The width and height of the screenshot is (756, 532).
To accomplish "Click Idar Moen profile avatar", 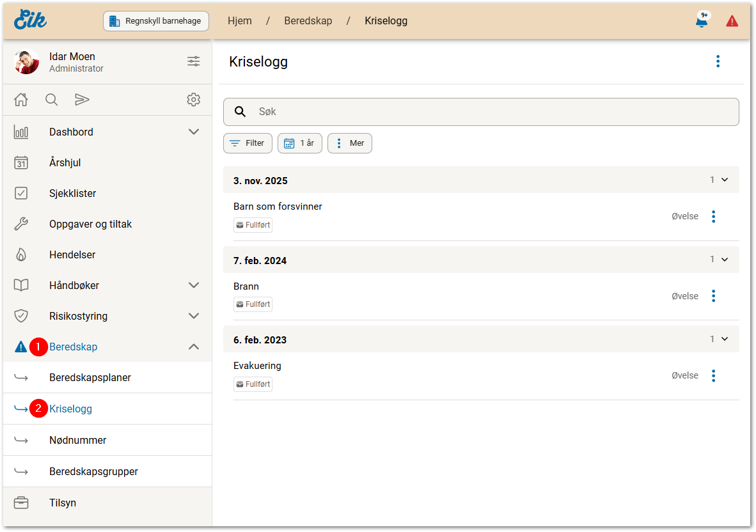I will pos(26,62).
